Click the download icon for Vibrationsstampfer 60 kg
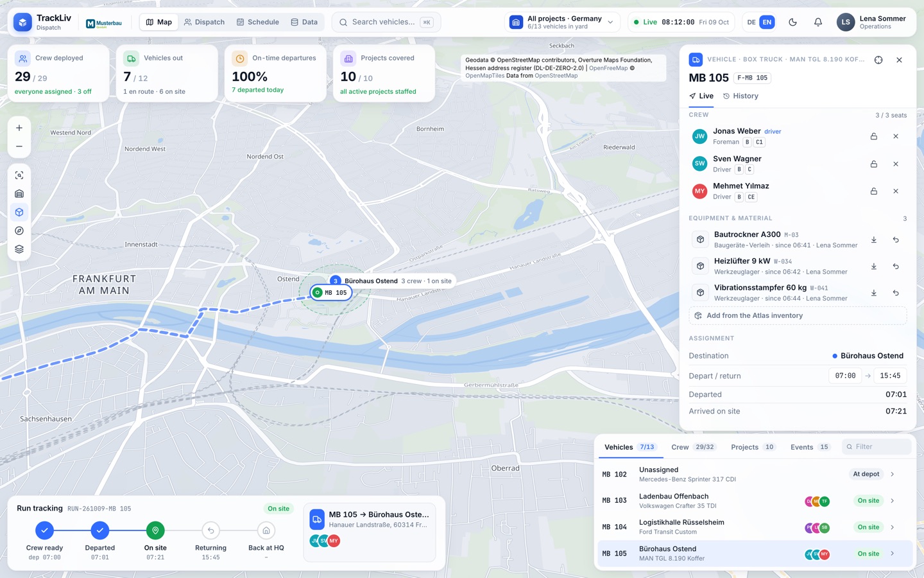 point(874,293)
